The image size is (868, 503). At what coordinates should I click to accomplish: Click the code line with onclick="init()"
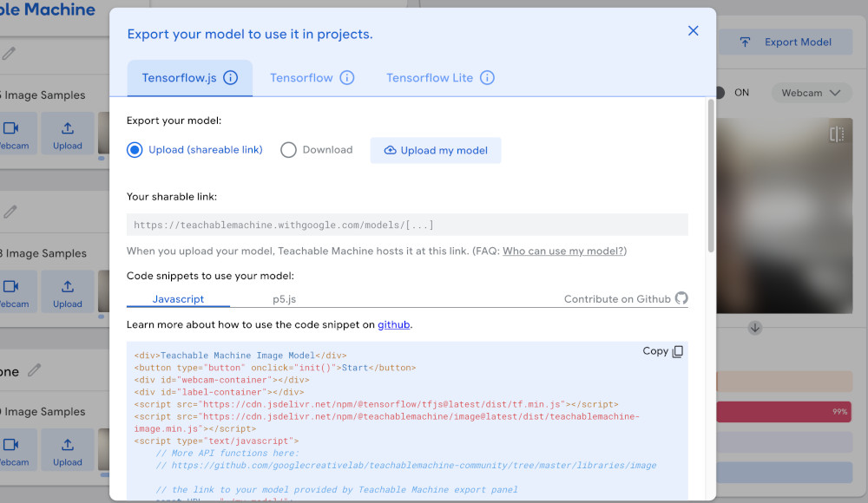coord(274,368)
